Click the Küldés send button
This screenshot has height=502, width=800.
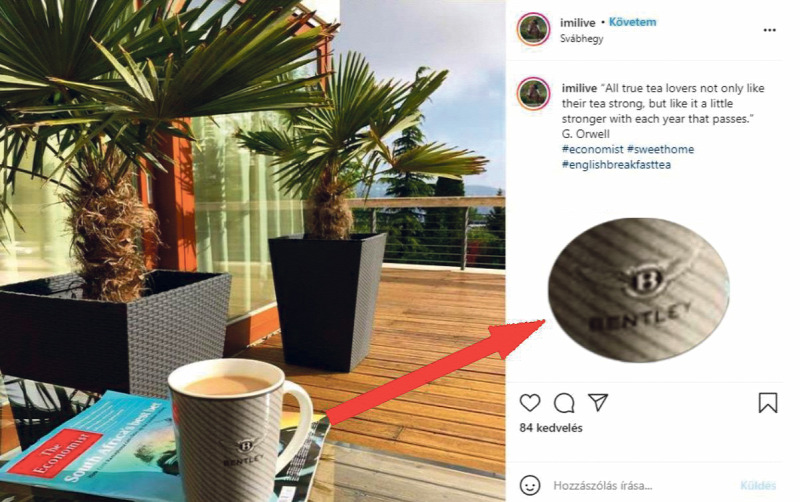click(758, 485)
